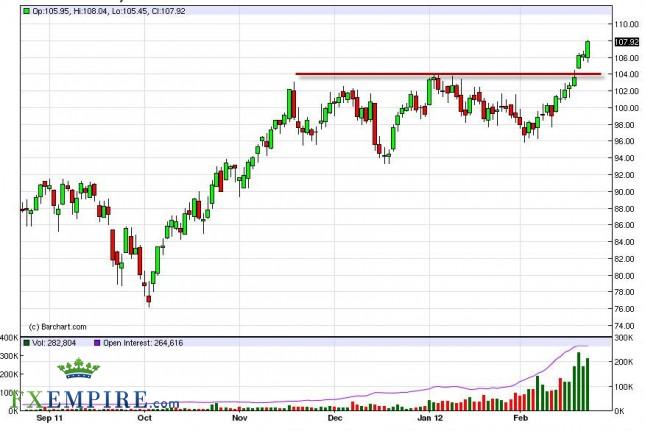Viewport: 645px width, 431px height.
Task: Click the 100.00 price axis label
Action: pyautogui.click(x=626, y=108)
